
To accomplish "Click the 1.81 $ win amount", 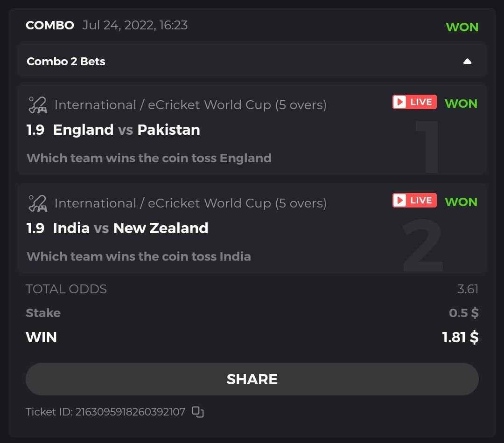I will [460, 337].
